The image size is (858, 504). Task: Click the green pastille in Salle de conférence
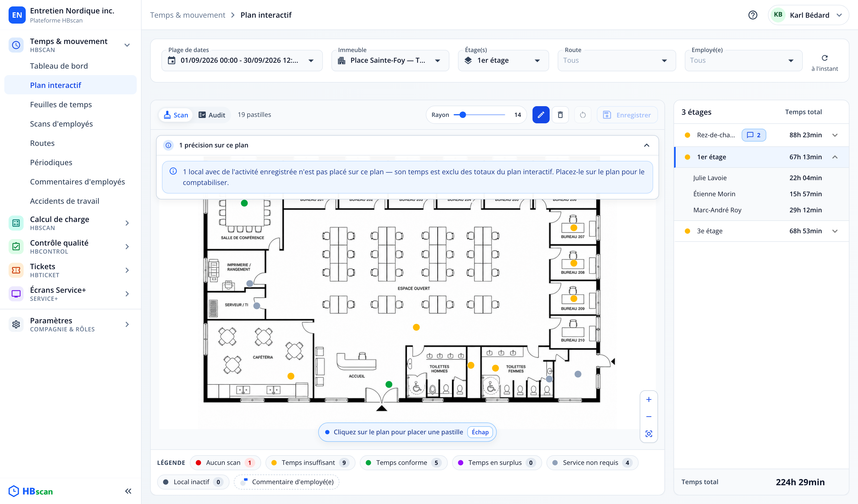pyautogui.click(x=244, y=203)
